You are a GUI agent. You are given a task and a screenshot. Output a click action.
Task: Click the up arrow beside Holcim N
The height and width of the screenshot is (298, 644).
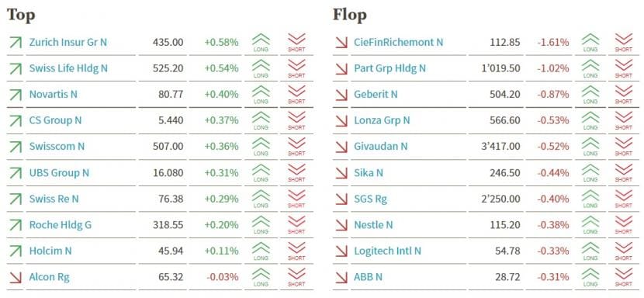click(x=16, y=251)
